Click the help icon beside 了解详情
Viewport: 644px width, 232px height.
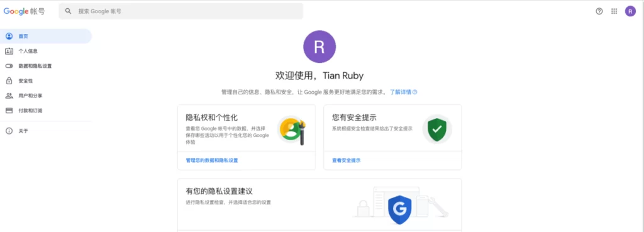tap(415, 92)
